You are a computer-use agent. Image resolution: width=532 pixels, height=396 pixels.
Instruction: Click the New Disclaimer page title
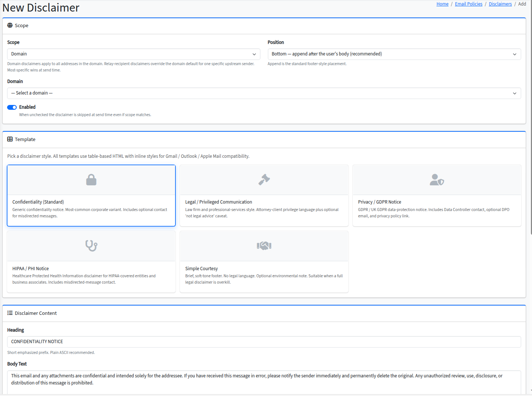(41, 8)
